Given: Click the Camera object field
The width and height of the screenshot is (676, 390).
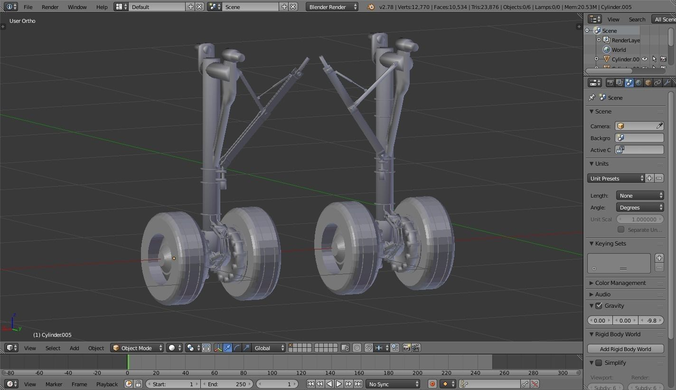Looking at the screenshot, I should tap(639, 126).
